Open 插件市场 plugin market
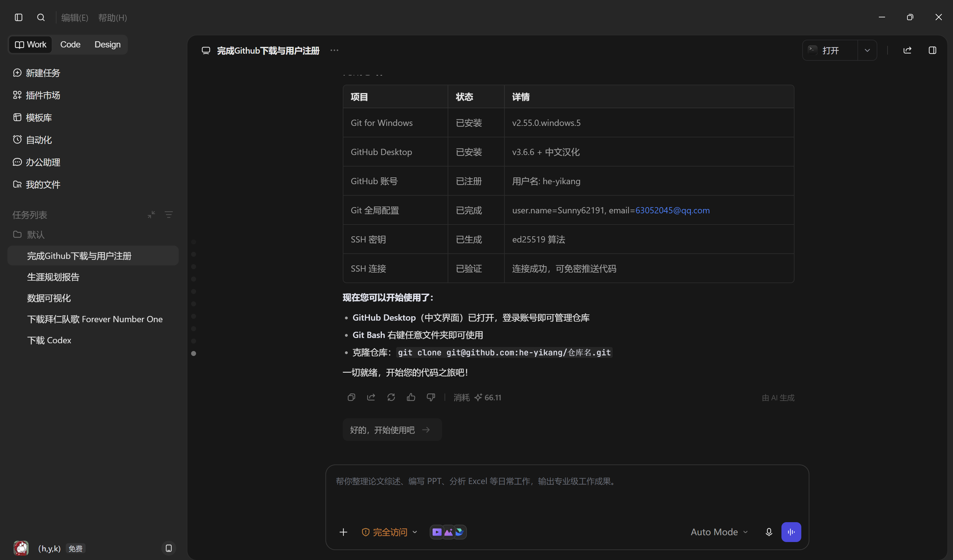The height and width of the screenshot is (560, 953). click(37, 95)
